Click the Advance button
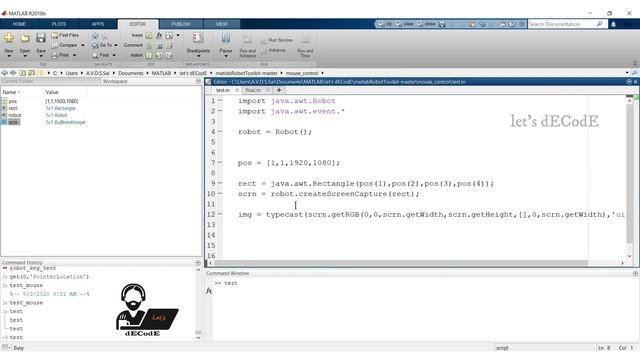Viewport: 640px width, 360px height. coord(273,50)
